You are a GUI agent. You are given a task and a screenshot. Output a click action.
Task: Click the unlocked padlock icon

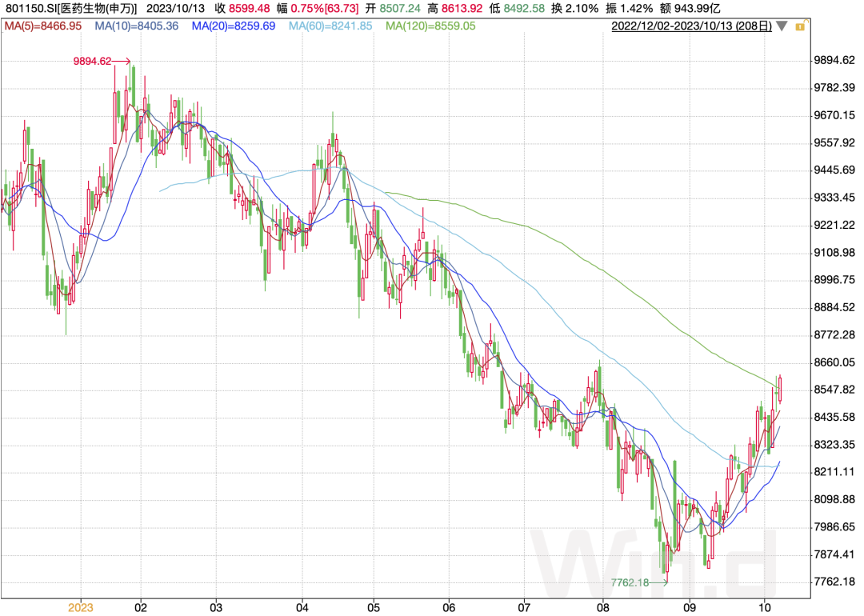[x=800, y=26]
